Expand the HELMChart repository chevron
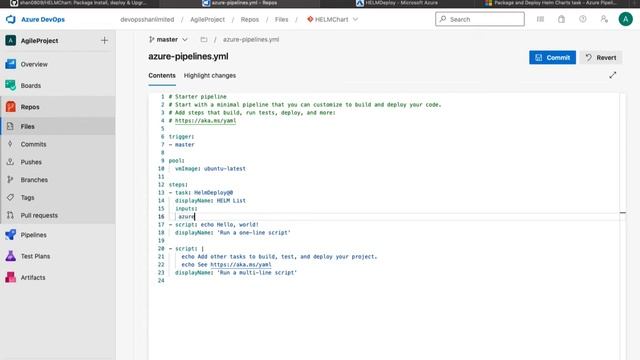This screenshot has width=640, height=360. point(355,19)
